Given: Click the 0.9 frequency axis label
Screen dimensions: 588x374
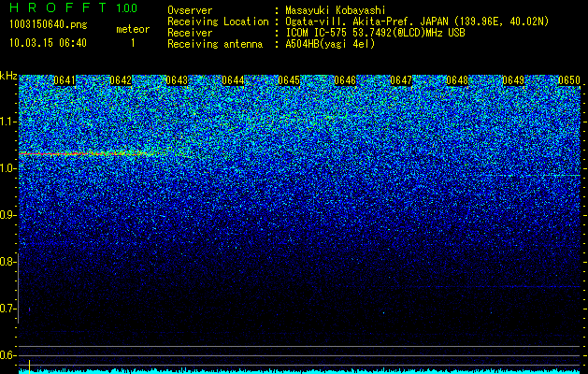Looking at the screenshot, I should coord(8,215).
